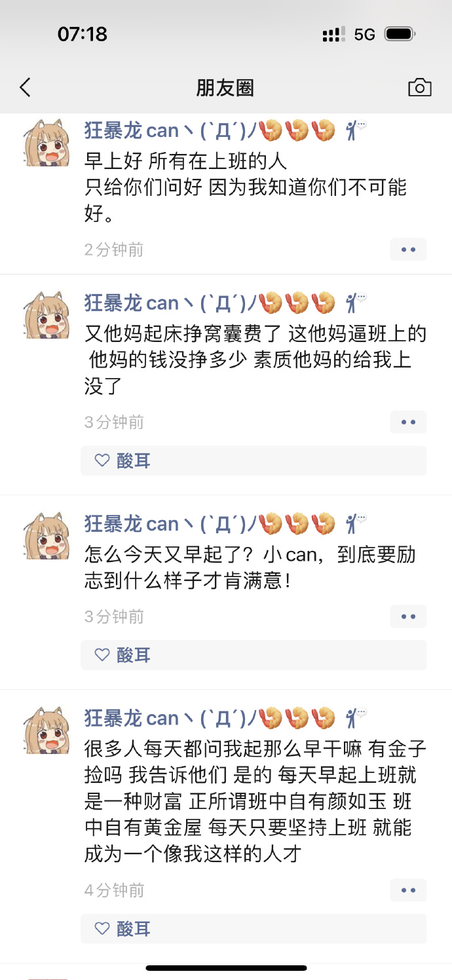Image resolution: width=452 pixels, height=980 pixels.
Task: Tap the avatar of the 窝囊费 post
Action: (47, 315)
